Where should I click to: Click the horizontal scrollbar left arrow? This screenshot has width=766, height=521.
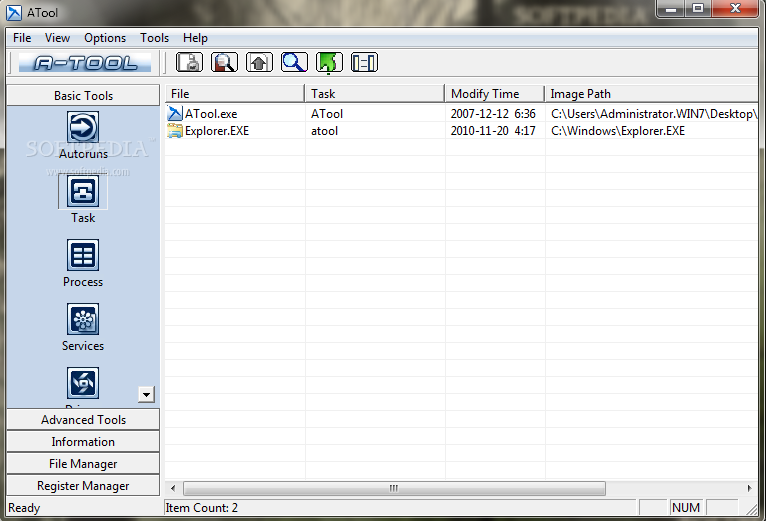tap(173, 488)
